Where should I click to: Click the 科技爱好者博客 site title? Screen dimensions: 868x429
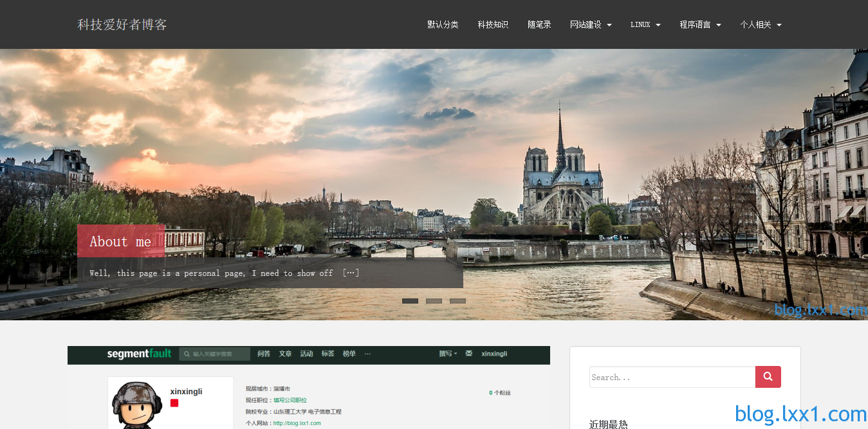pos(122,24)
